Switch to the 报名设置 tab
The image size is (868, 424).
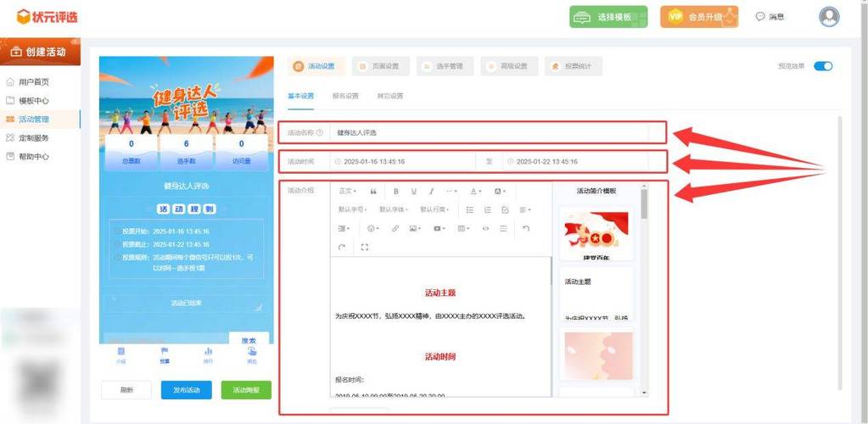point(344,96)
